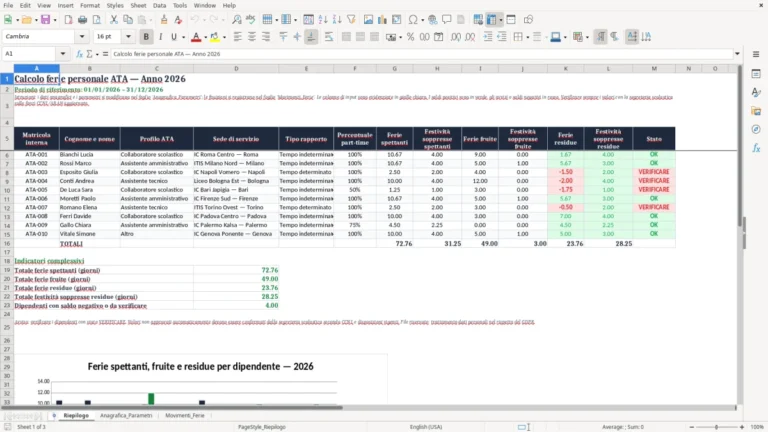Insert comment speech bubble icon
The height and width of the screenshot is (432, 768).
[x=447, y=20]
